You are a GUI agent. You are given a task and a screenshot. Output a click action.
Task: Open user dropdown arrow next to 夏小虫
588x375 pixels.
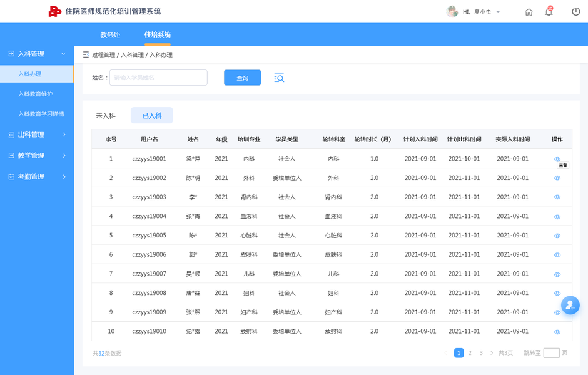[498, 12]
